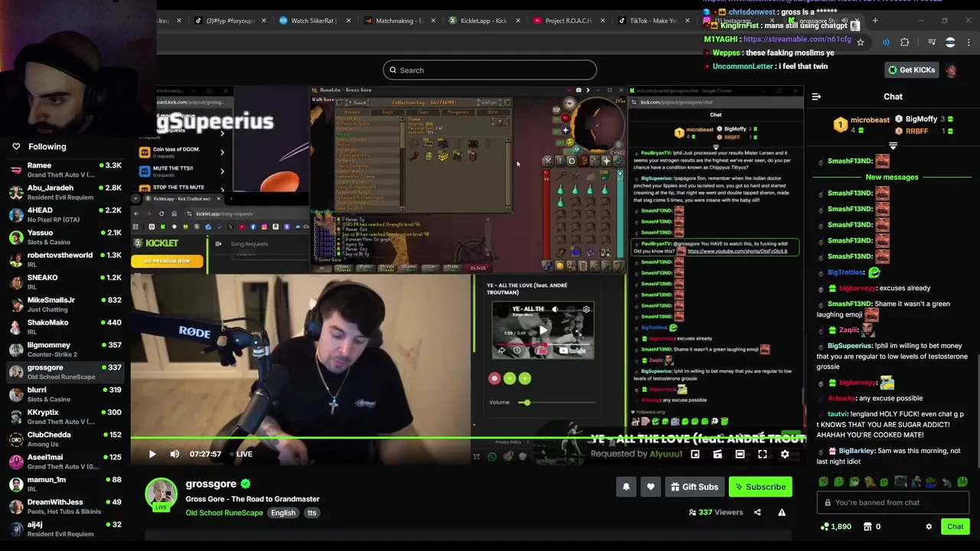Report the stream using the warning triangle icon
This screenshot has height=551, width=980.
[782, 512]
